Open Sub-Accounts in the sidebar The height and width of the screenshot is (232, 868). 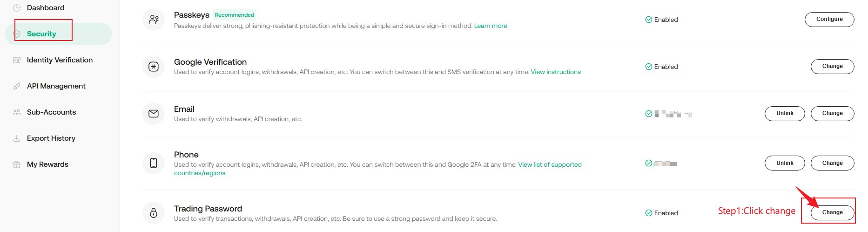[51, 112]
